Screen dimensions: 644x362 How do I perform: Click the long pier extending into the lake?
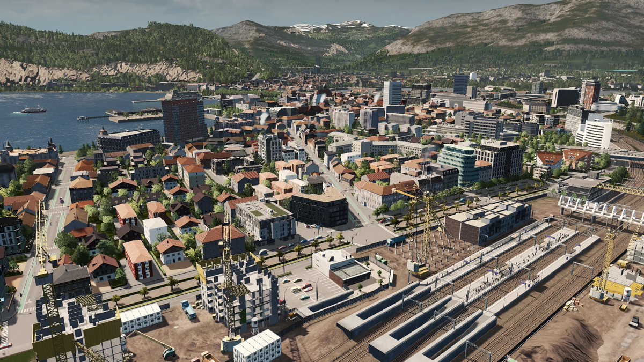(x=92, y=117)
